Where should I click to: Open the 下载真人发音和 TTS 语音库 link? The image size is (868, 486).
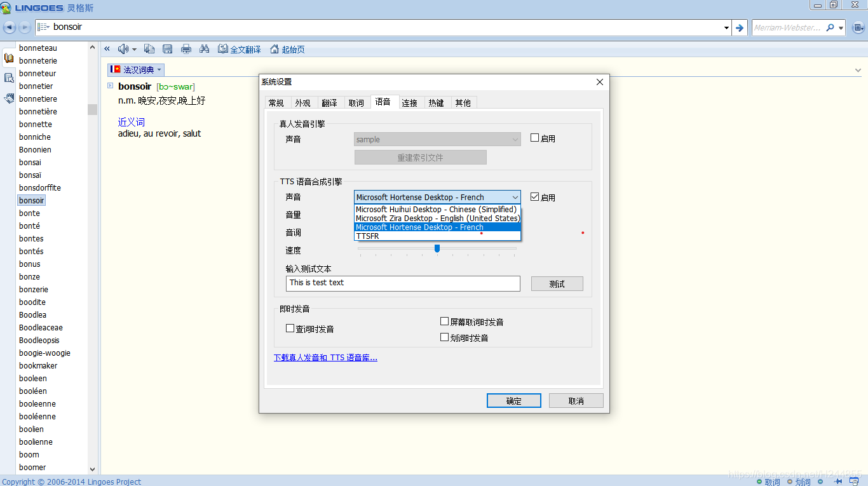coord(325,357)
